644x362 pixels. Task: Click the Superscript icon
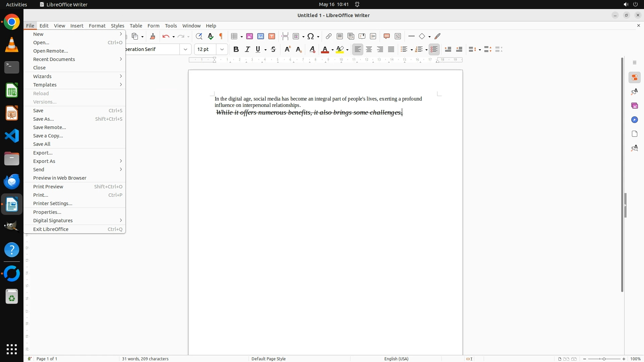287,49
